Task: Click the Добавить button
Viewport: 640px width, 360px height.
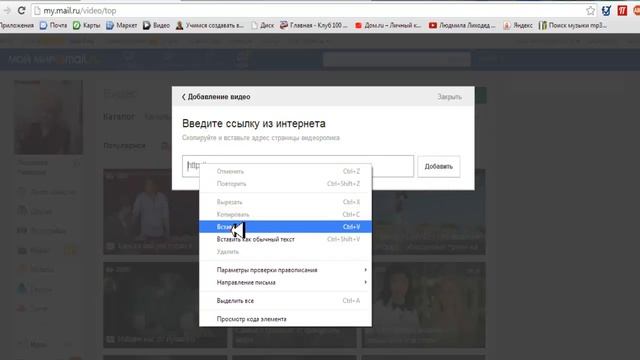Action: 439,166
